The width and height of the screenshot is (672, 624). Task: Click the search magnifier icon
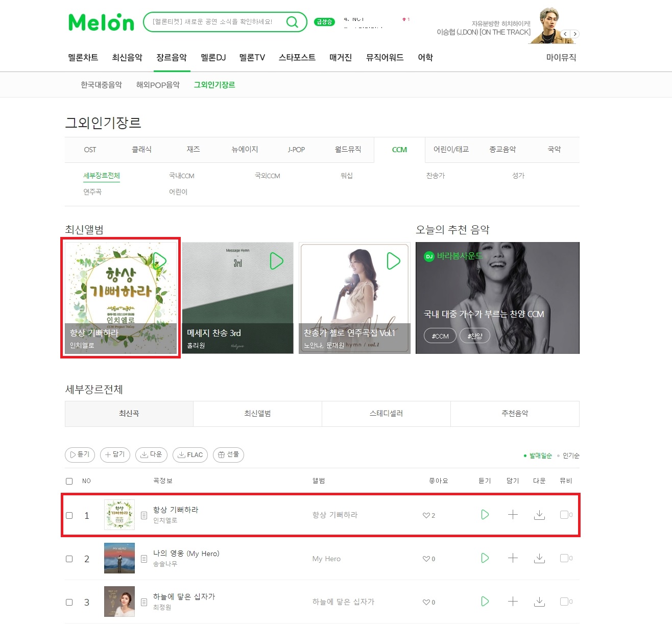[x=292, y=22]
